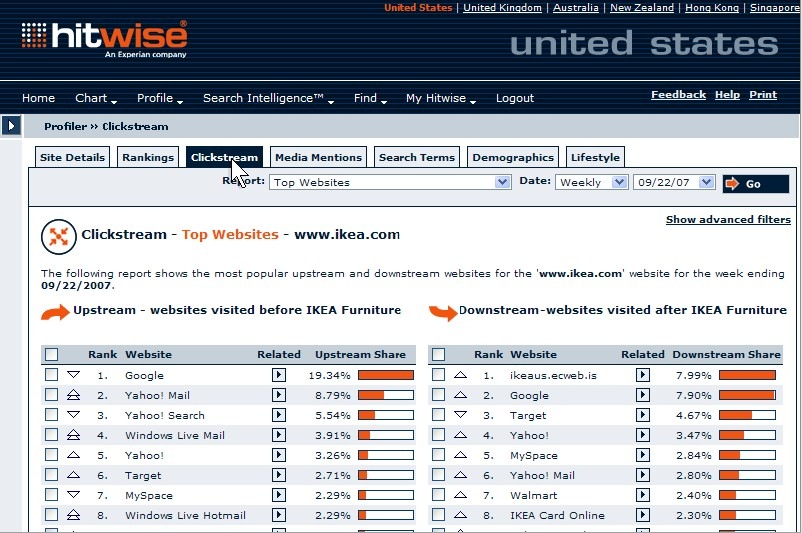This screenshot has height=533, width=802.
Task: Open the 09/22/07 date dropdown
Action: tap(674, 182)
